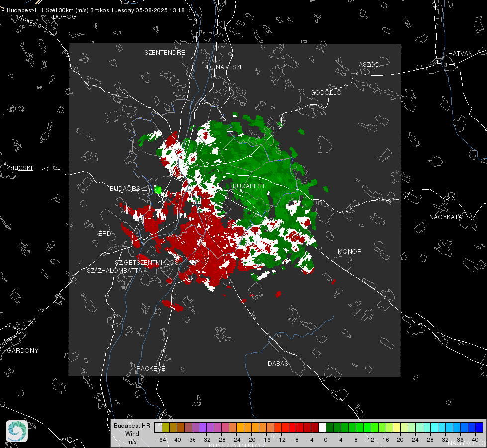This screenshot has height=448, width=487.
Task: Click the BUDAPEST city label
Action: coord(249,186)
